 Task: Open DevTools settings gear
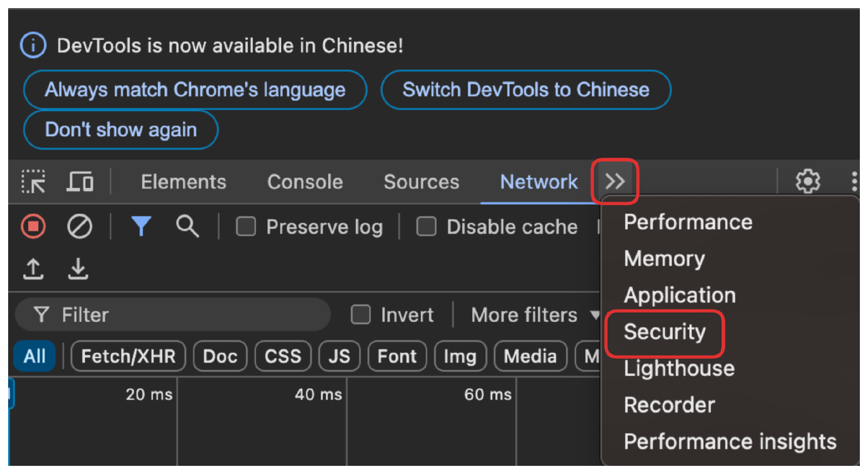click(807, 181)
